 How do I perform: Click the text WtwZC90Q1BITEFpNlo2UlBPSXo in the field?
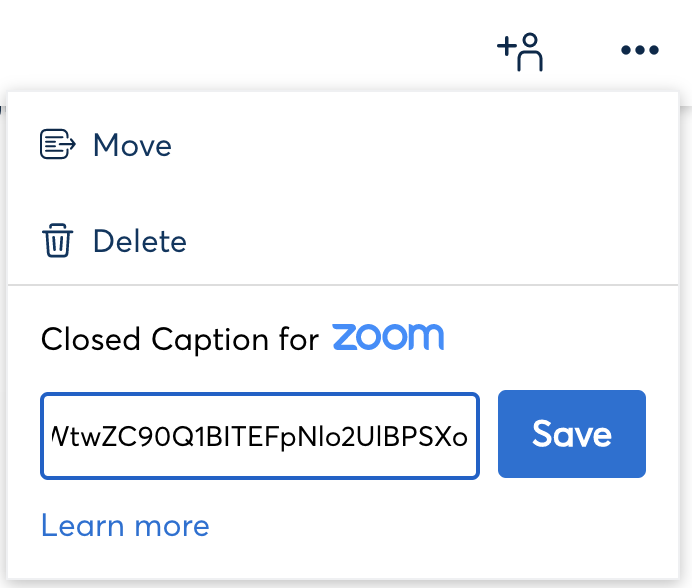coord(259,437)
